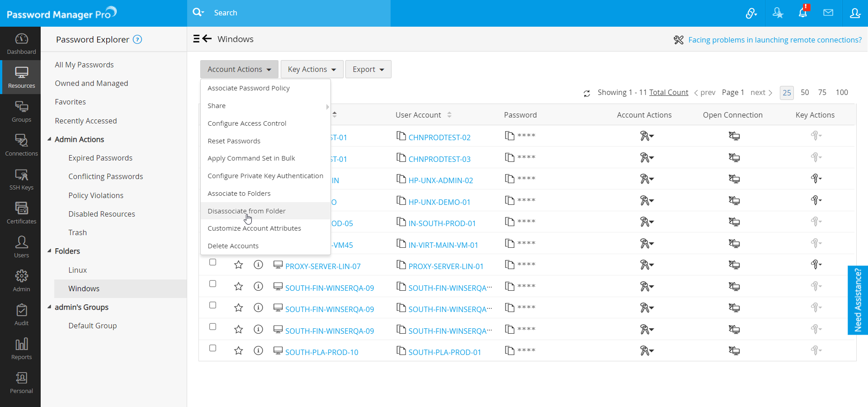
Task: Check the PROXY-SERVER-LIN-07 row checkbox
Action: 213,262
